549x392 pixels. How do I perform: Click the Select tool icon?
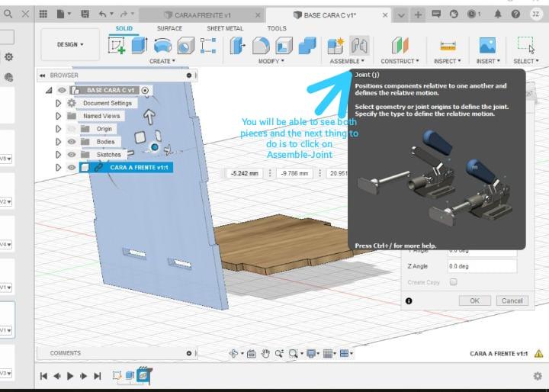(x=526, y=45)
